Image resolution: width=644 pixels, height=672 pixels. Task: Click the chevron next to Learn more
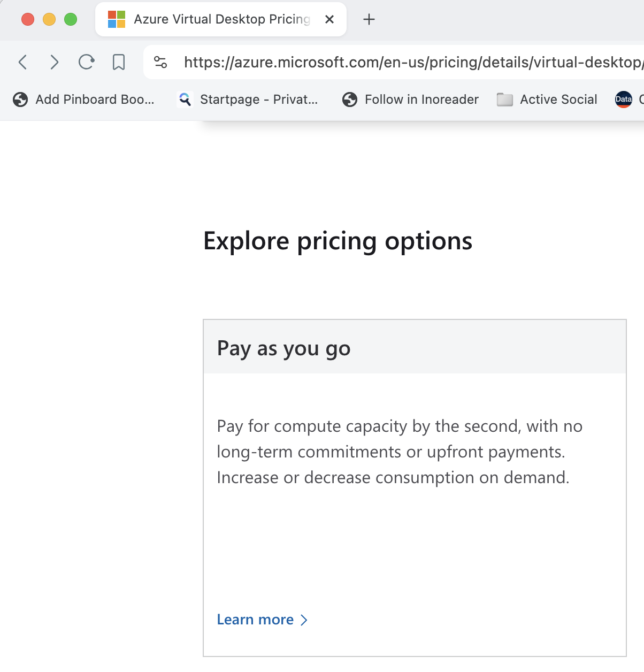pos(304,620)
